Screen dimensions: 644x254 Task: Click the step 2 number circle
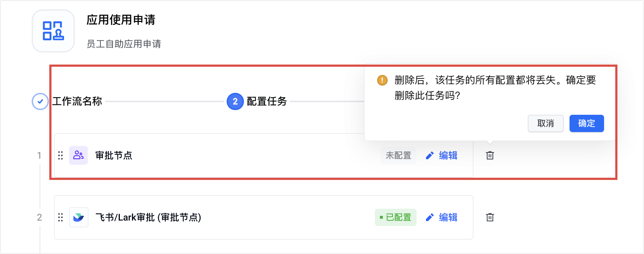pos(235,101)
